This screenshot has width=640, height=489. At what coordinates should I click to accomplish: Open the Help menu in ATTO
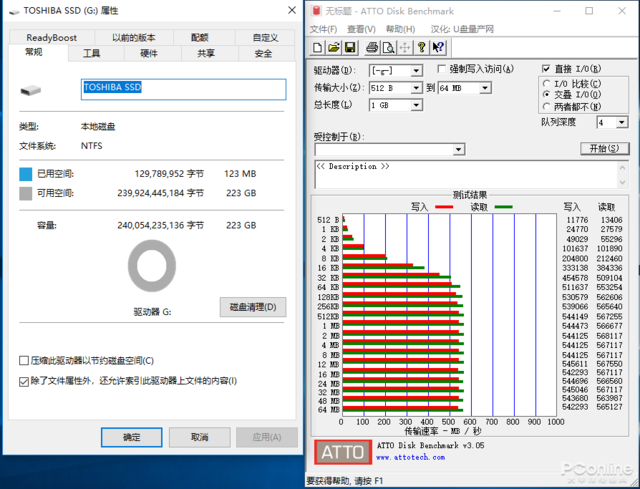400,29
